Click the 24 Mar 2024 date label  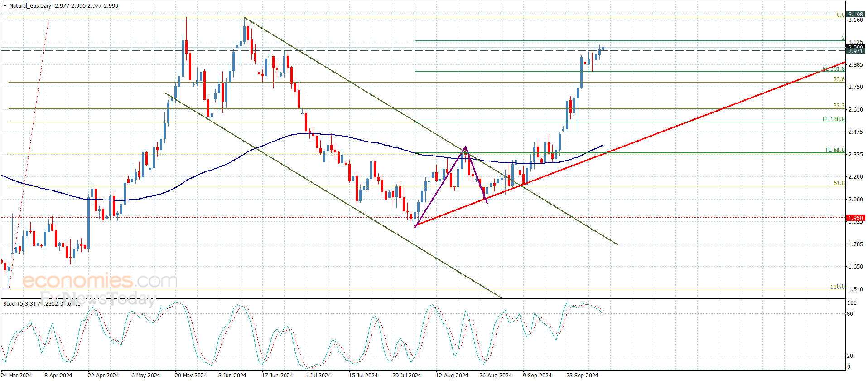click(x=16, y=375)
